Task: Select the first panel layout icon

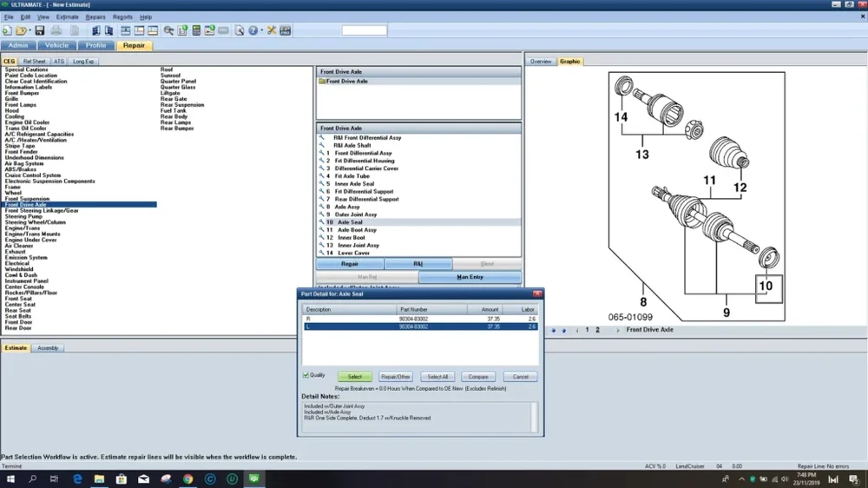Action: (126, 30)
